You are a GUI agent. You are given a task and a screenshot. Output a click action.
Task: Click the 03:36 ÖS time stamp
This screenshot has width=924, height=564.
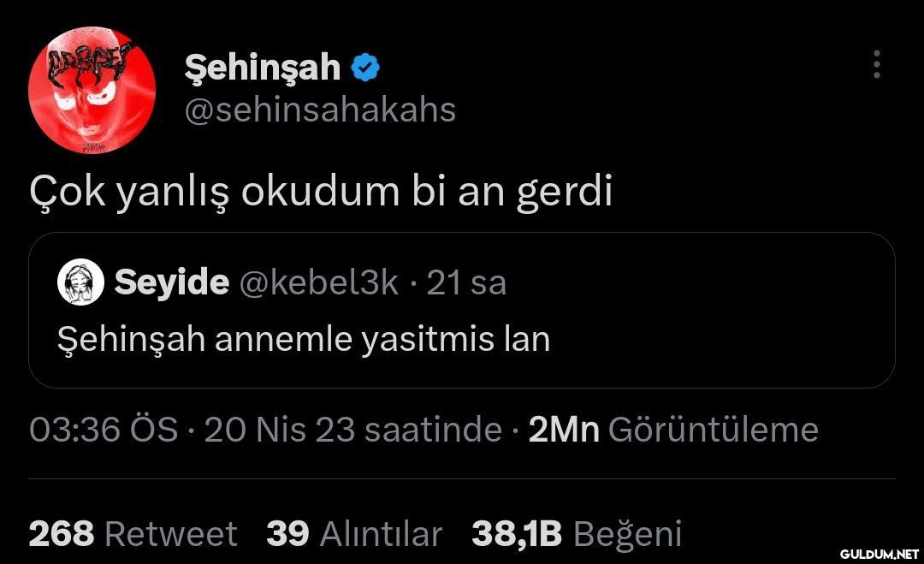[x=103, y=430]
